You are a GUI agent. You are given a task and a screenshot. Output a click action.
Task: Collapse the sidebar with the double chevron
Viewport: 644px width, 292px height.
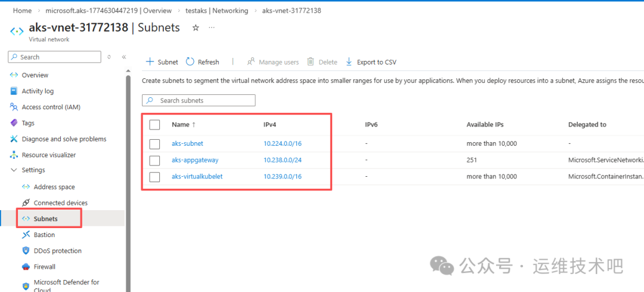click(x=123, y=57)
